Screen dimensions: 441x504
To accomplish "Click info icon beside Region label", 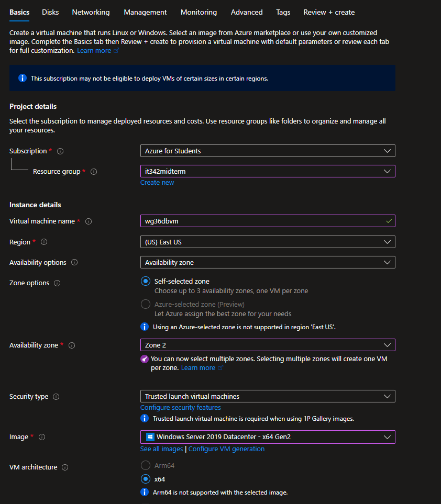I will [44, 242].
